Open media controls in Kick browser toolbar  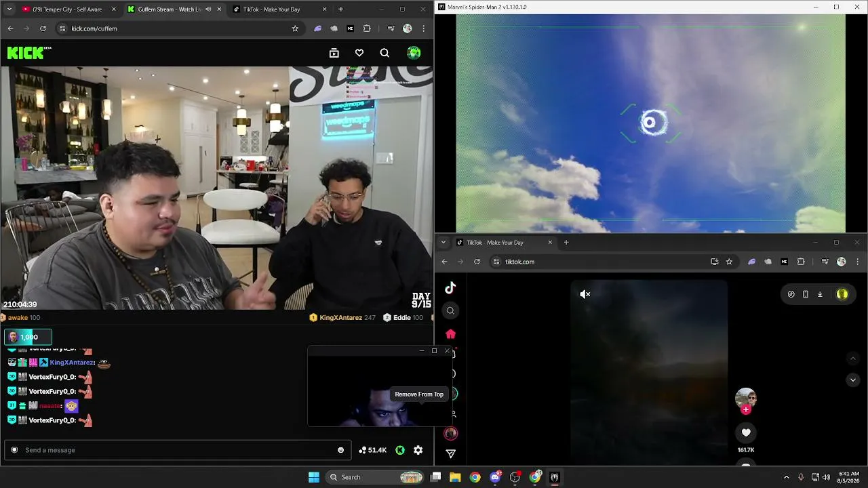[391, 28]
